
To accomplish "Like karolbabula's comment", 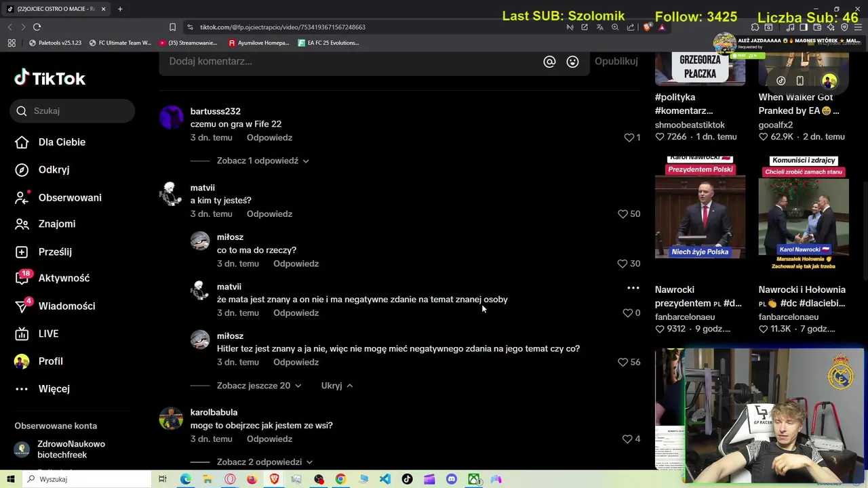I will click(627, 439).
